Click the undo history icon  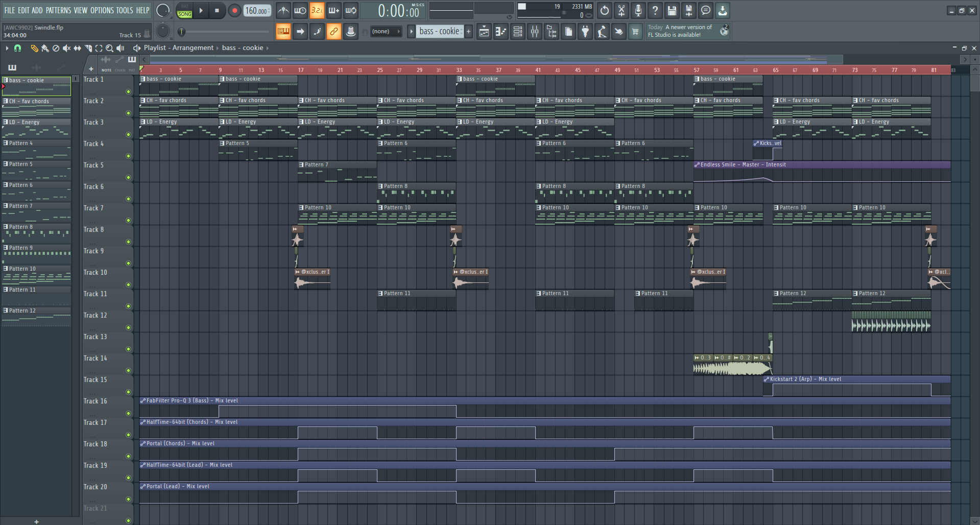click(x=605, y=10)
